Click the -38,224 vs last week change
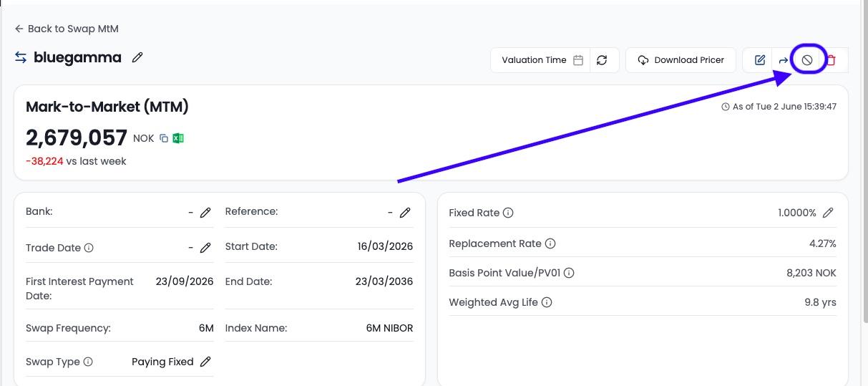 pyautogui.click(x=76, y=161)
